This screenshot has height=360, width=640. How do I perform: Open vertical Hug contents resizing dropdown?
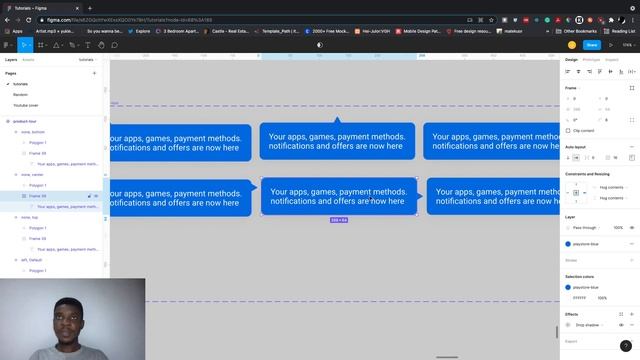(613, 198)
